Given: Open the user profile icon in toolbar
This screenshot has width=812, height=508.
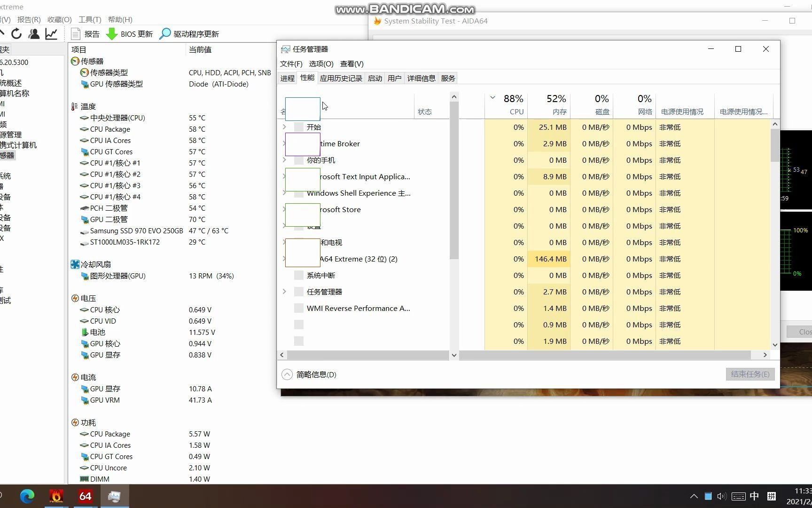Looking at the screenshot, I should [x=34, y=33].
